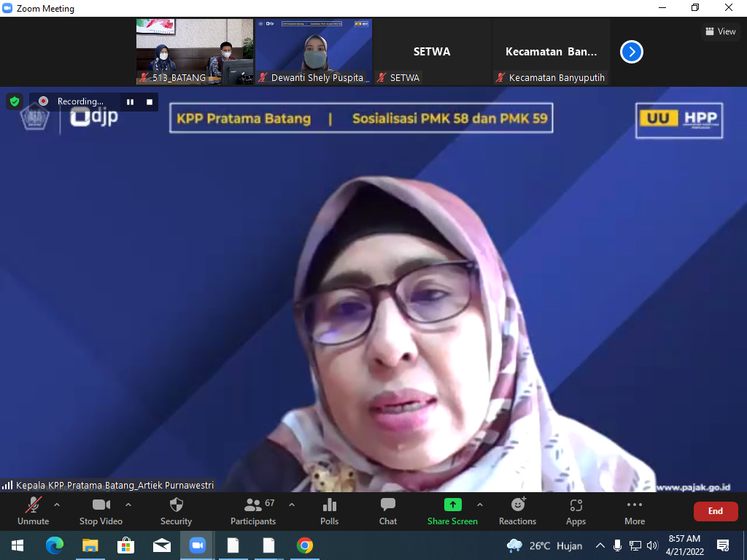The width and height of the screenshot is (747, 560).
Task: Click the green Share Screen icon
Action: (452, 505)
